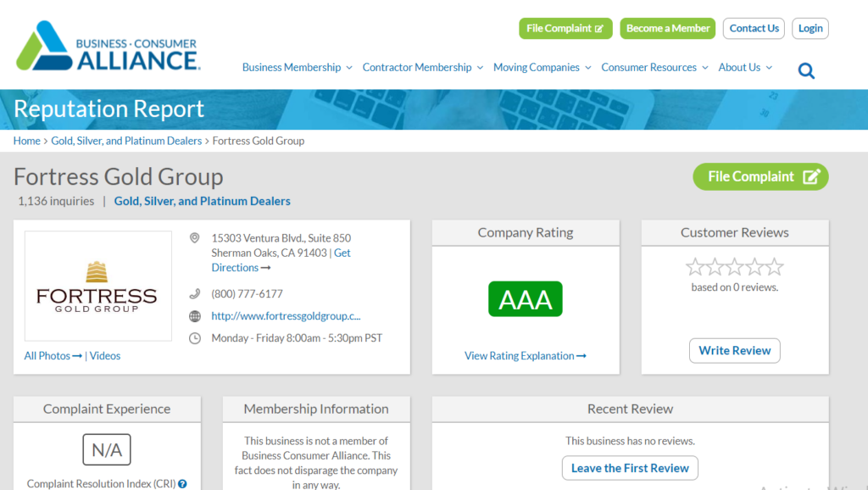Open the site search magnifier icon
This screenshot has height=490, width=868.
click(806, 71)
